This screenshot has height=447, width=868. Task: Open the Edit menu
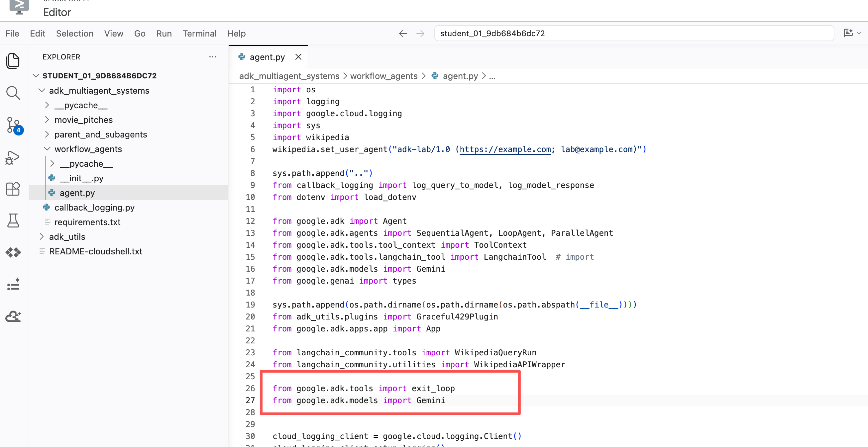[38, 33]
